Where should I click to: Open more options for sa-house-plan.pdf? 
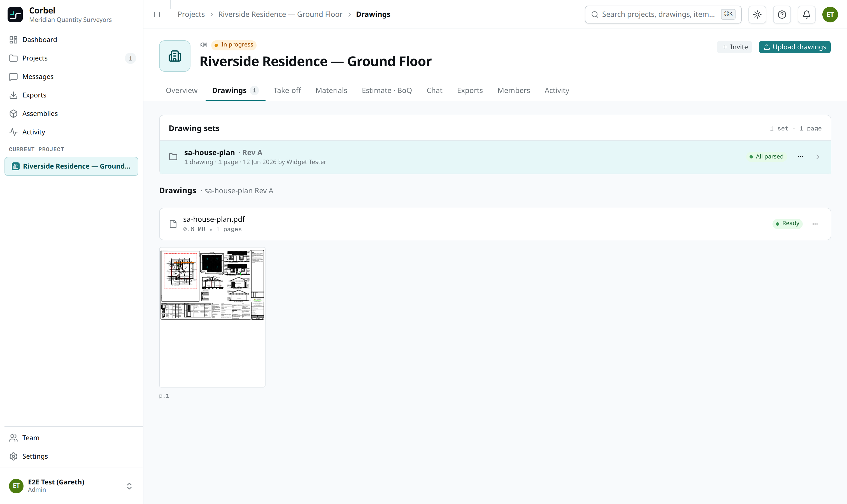click(x=815, y=224)
